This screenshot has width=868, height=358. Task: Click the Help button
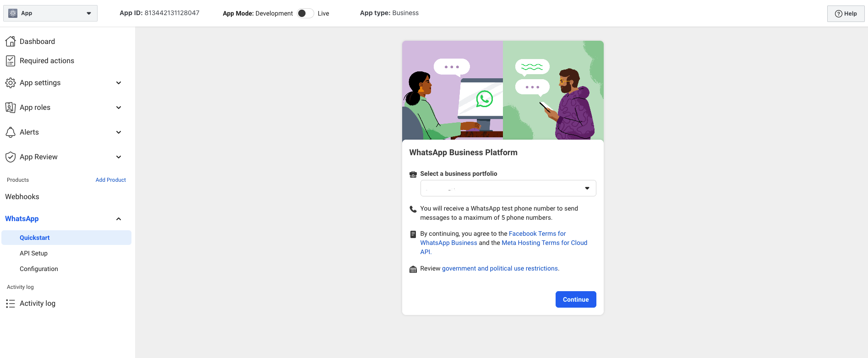[846, 14]
